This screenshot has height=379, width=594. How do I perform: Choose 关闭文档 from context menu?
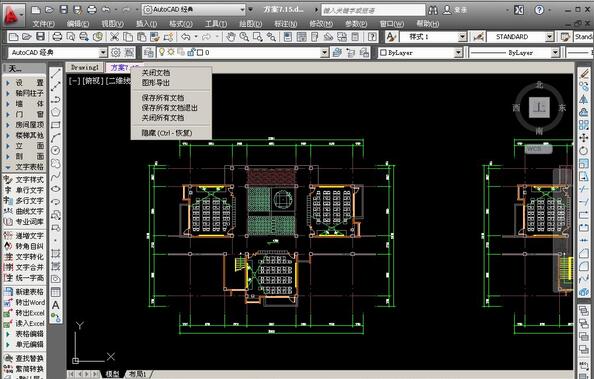pos(156,72)
